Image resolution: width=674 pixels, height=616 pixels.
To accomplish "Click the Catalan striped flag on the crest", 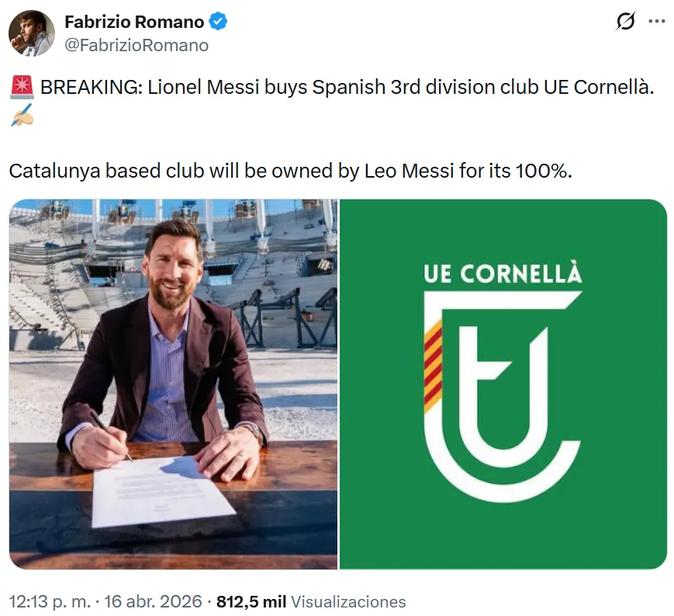I will click(x=433, y=366).
